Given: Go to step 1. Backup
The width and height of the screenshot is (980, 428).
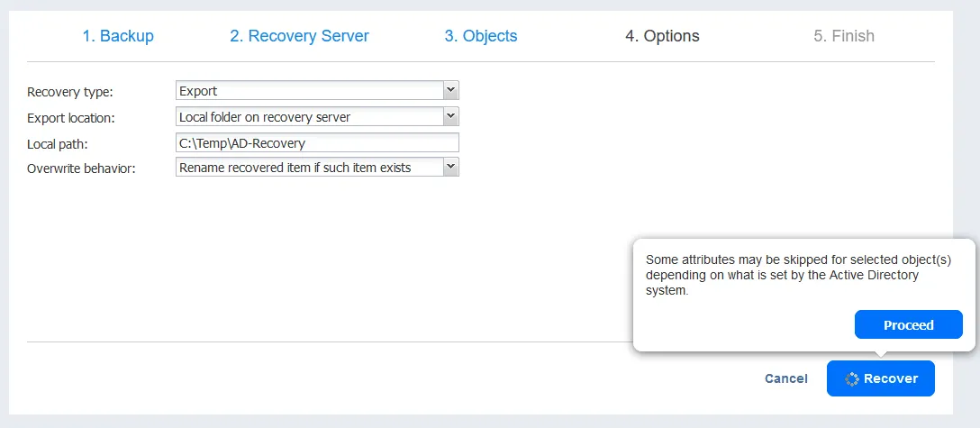Looking at the screenshot, I should click(118, 36).
